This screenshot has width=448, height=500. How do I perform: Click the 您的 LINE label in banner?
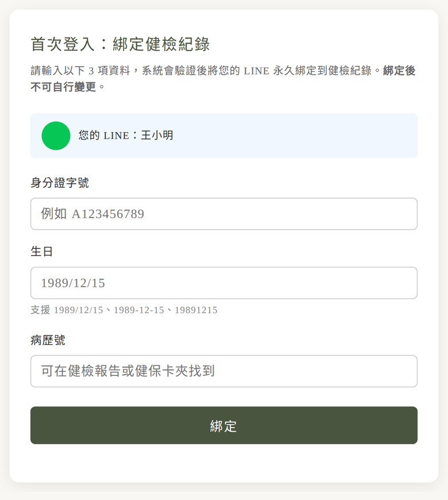pos(103,135)
